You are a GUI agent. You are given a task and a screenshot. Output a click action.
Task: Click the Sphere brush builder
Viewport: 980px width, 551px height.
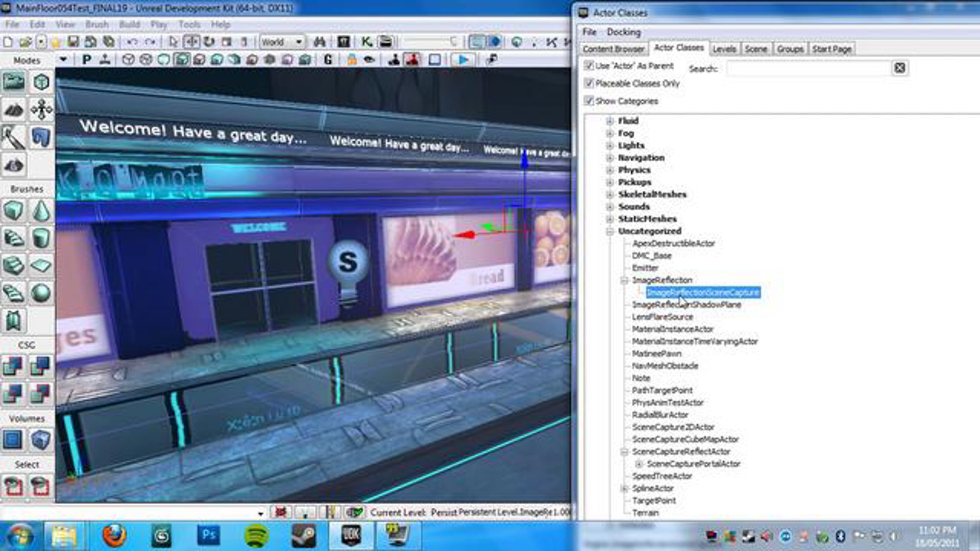(x=41, y=293)
